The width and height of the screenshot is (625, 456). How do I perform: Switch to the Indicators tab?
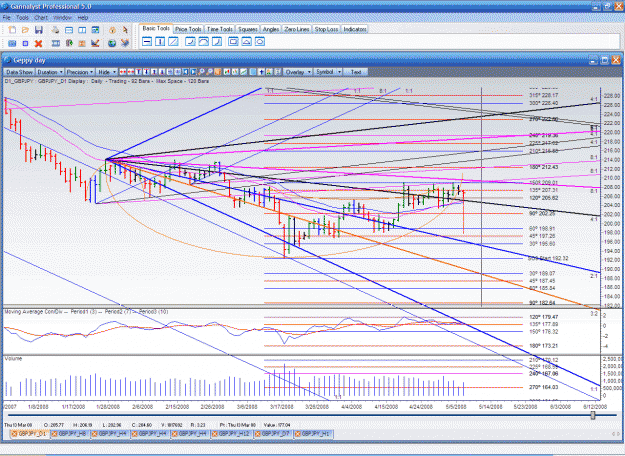coord(355,29)
